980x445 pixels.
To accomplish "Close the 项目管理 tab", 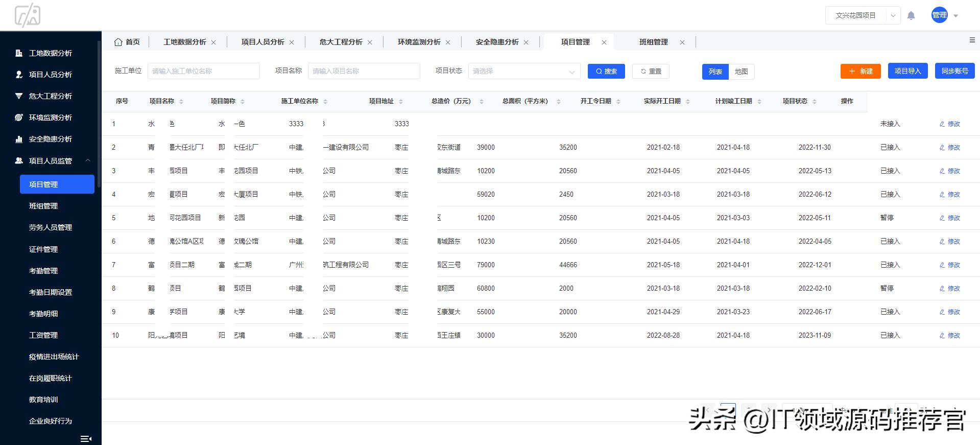I will [604, 42].
